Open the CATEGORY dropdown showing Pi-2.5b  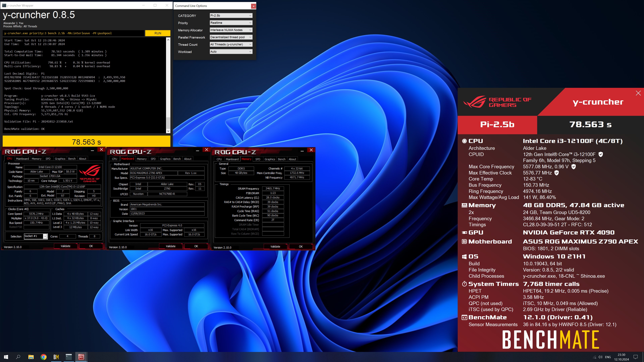(231, 15)
